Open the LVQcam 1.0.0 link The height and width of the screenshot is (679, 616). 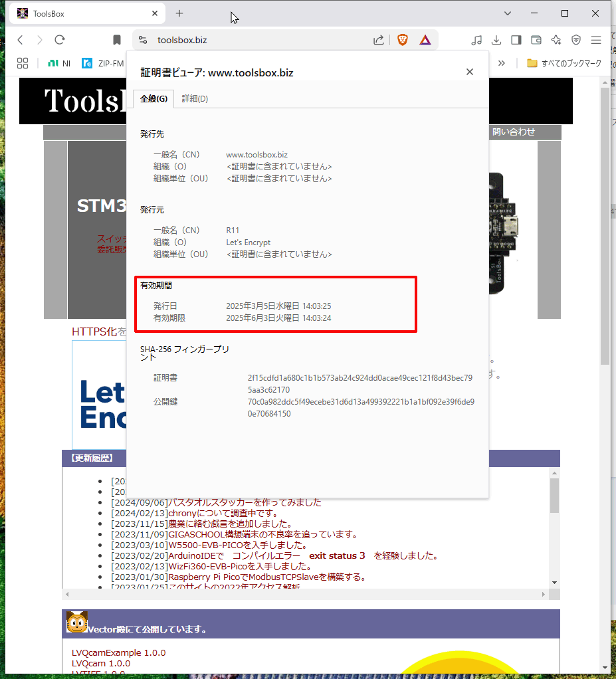pos(101,664)
